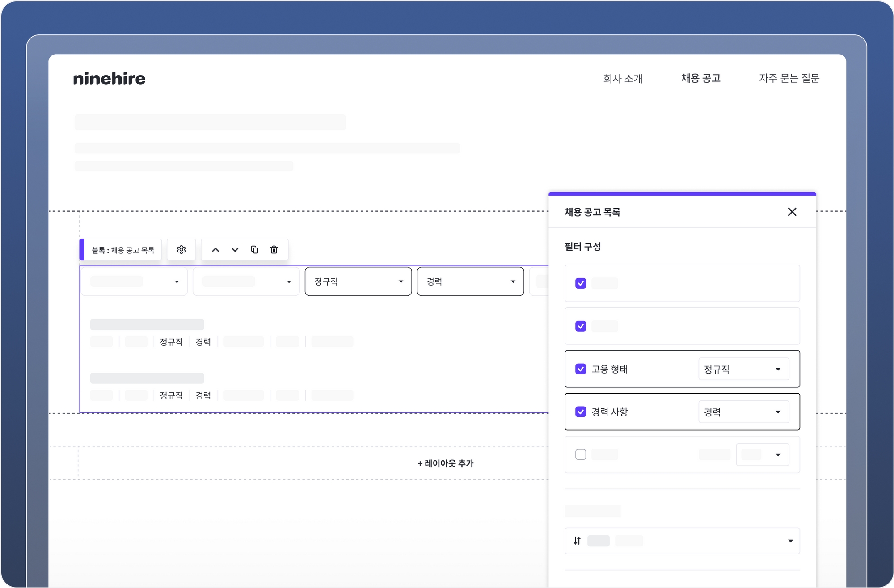Go to 회사 소개 menu
894x588 pixels.
pyautogui.click(x=623, y=78)
